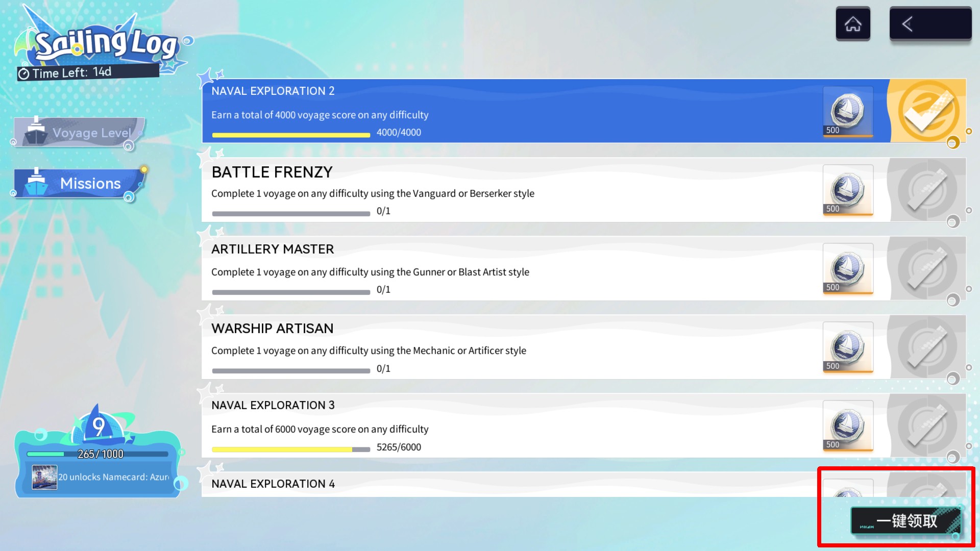Screen dimensions: 980x551
Task: Click the Time Left clock icon
Action: [x=23, y=74]
